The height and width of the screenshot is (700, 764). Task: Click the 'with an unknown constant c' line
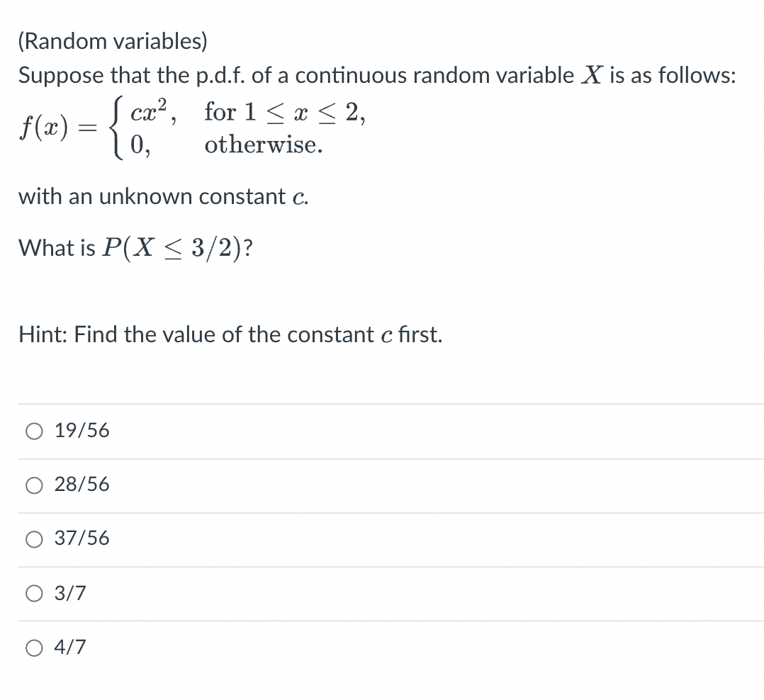164,197
